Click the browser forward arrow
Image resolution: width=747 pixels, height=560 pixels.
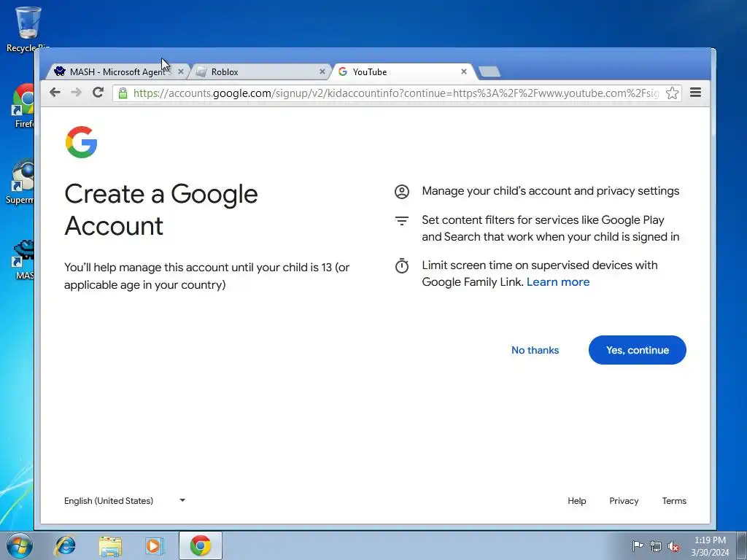click(x=76, y=93)
